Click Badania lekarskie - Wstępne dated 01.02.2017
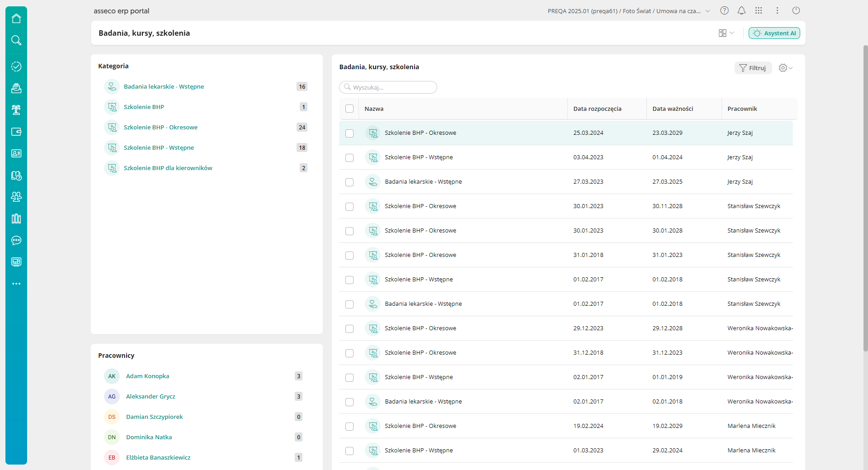Viewport: 868px width, 470px height. click(x=423, y=304)
